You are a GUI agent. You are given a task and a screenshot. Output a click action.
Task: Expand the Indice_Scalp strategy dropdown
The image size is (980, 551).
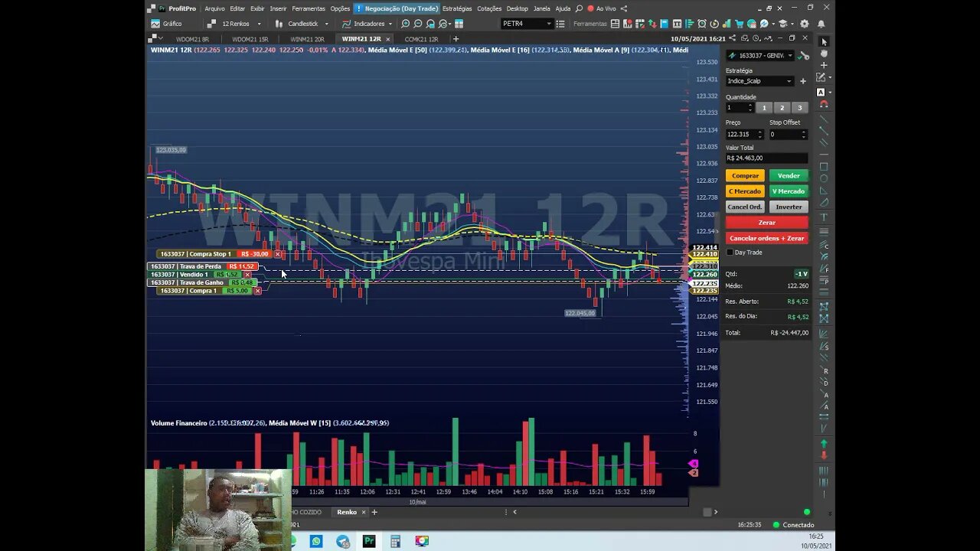(x=789, y=80)
